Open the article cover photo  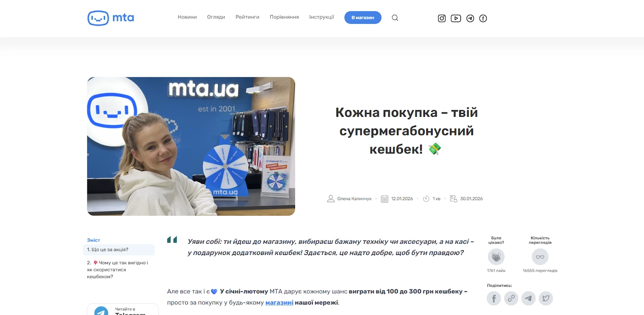click(x=191, y=146)
